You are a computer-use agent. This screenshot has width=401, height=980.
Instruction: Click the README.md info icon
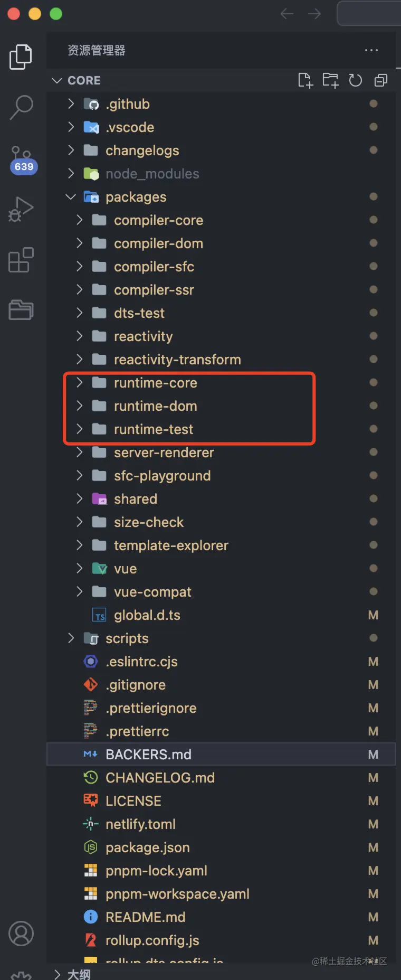point(91,917)
